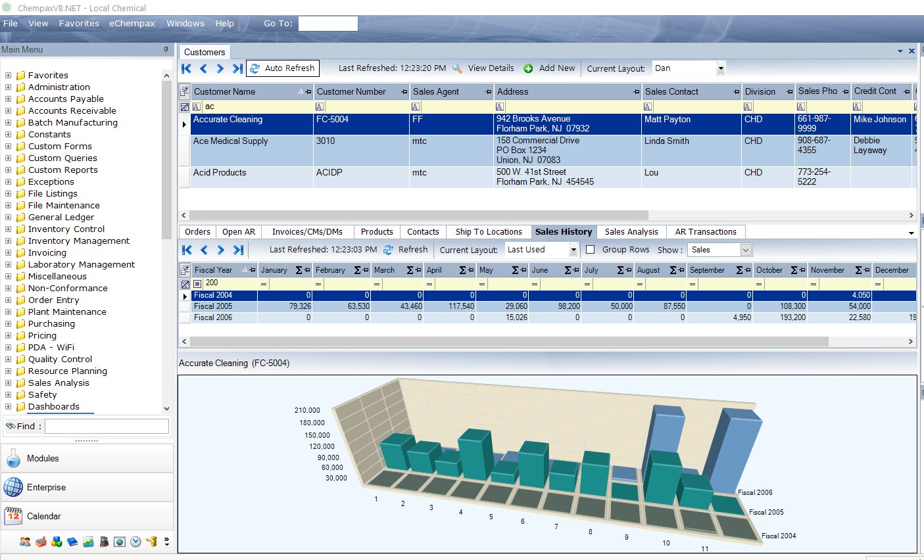
Task: Go to first customer record arrow
Action: pyautogui.click(x=187, y=68)
